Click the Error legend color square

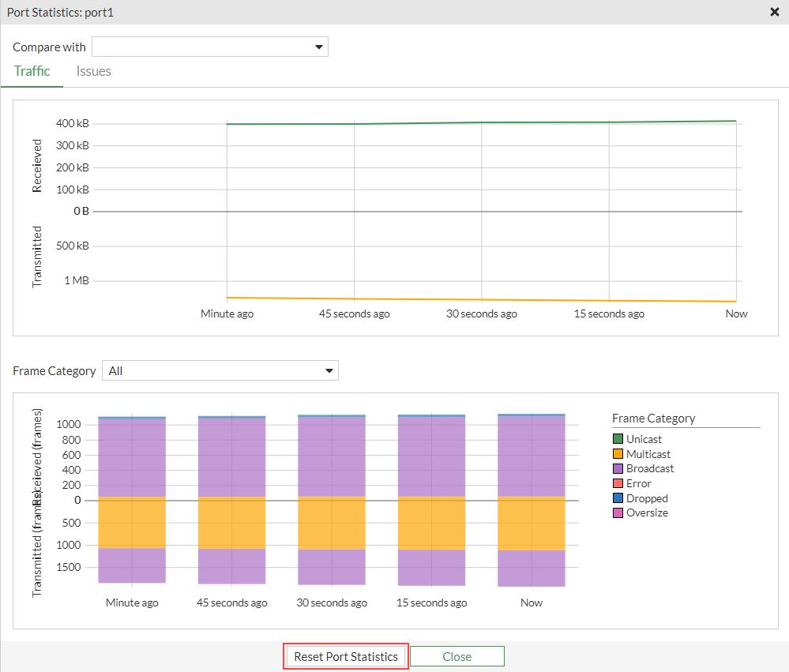[618, 483]
